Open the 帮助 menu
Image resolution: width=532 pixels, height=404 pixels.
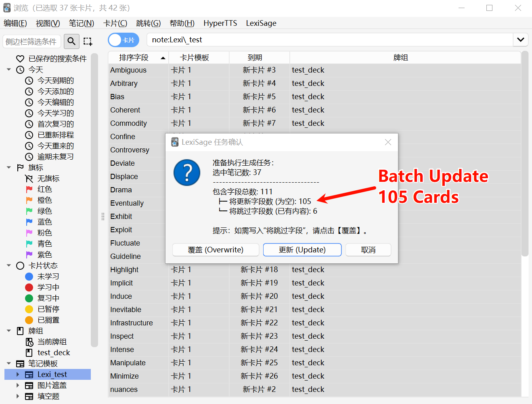pyautogui.click(x=182, y=23)
